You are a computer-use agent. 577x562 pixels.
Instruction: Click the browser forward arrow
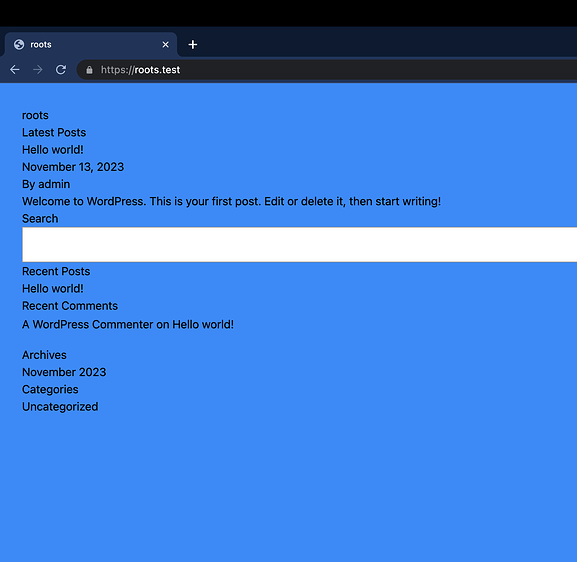point(38,70)
